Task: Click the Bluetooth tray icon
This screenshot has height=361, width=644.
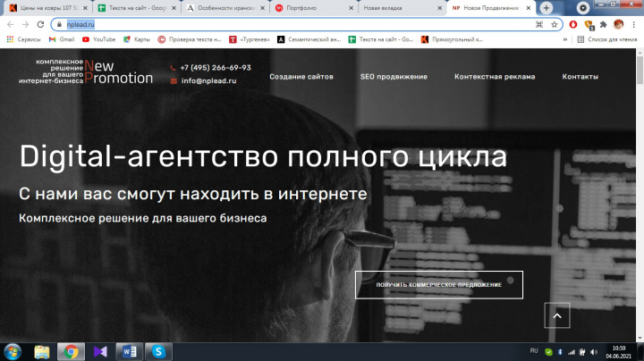Action: pos(560,352)
